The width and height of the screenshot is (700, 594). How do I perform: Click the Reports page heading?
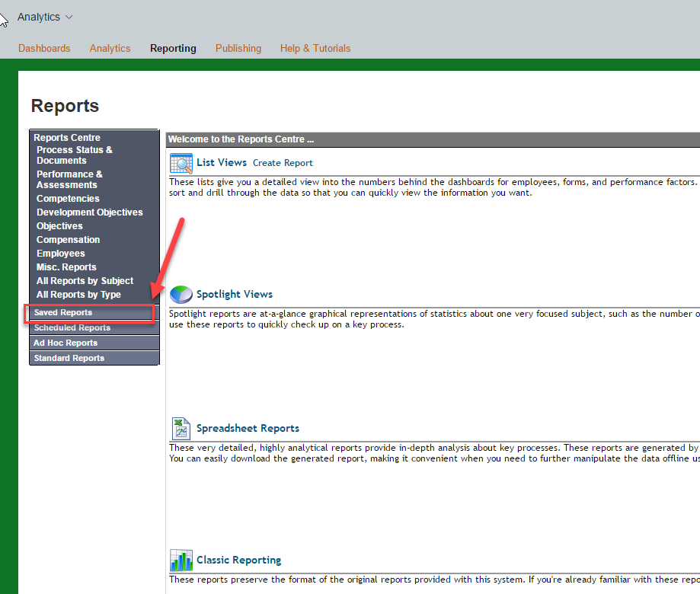click(66, 106)
